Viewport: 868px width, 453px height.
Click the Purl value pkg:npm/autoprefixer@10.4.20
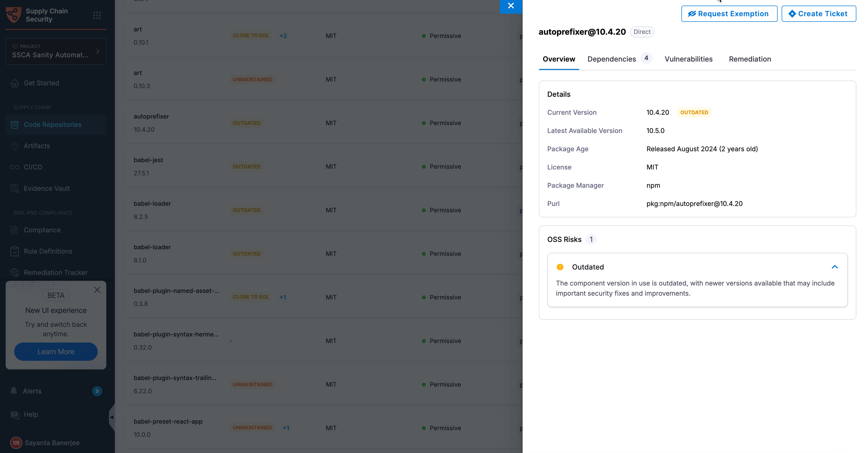point(694,204)
